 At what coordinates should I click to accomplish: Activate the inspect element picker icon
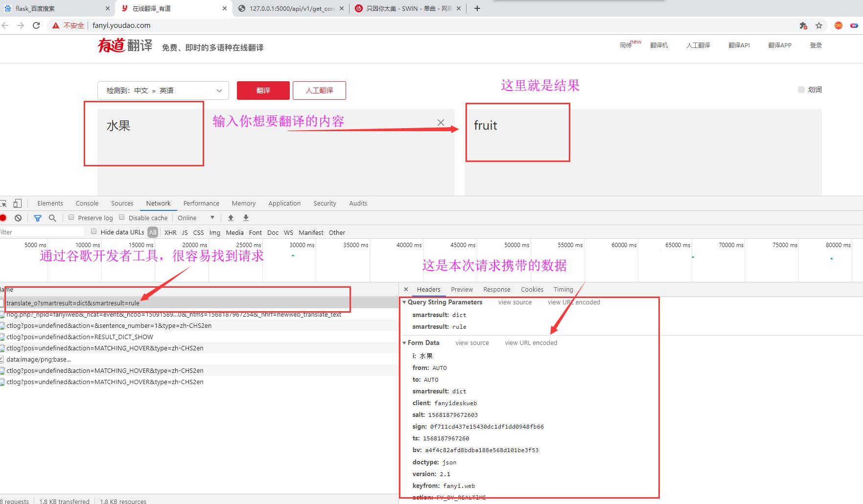coord(4,204)
